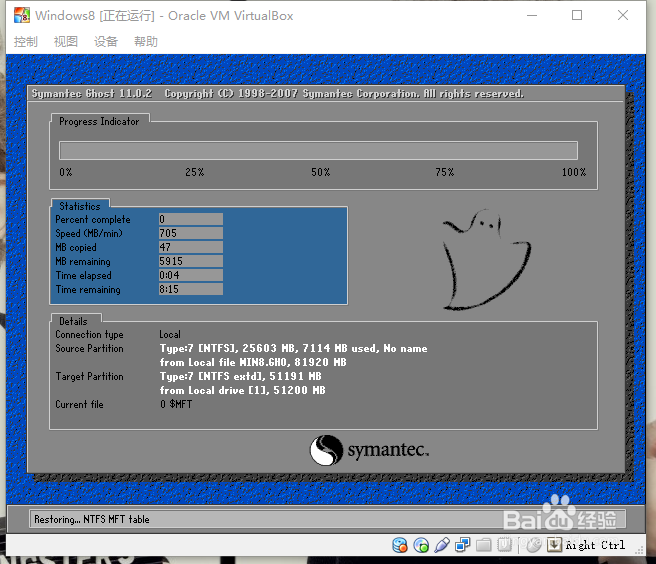Viewport: 656px width, 564px height.
Task: Minimize the VirtualBox window
Action: [532, 15]
